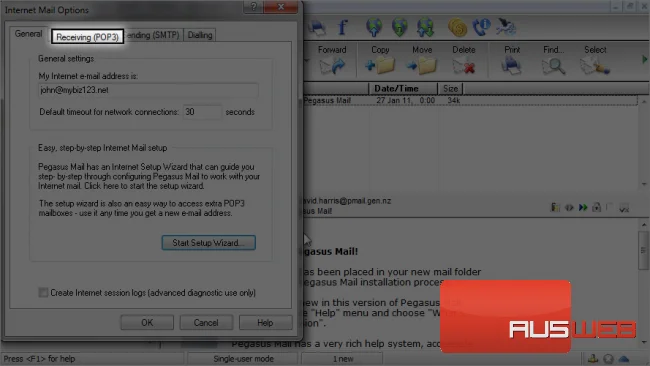Click the check mark icon in preview header
650x366 pixels.
click(624, 208)
